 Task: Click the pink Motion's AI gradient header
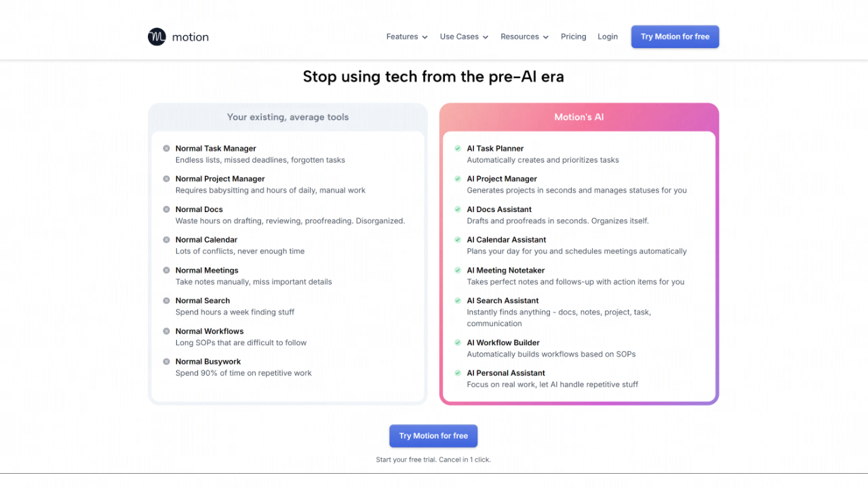pyautogui.click(x=578, y=117)
